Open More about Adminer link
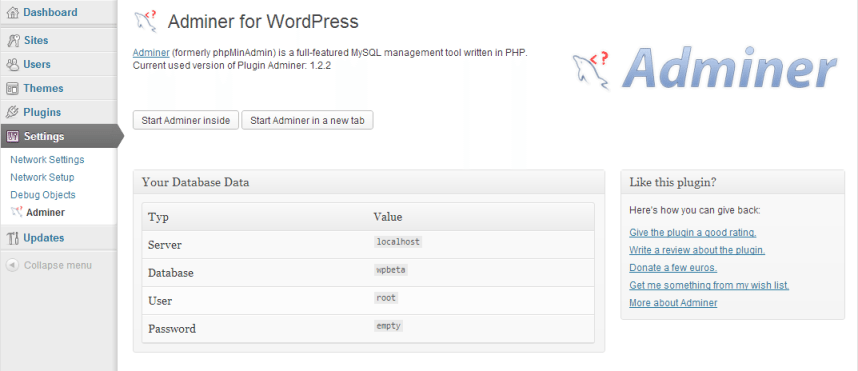Image resolution: width=858 pixels, height=371 pixels. (673, 303)
